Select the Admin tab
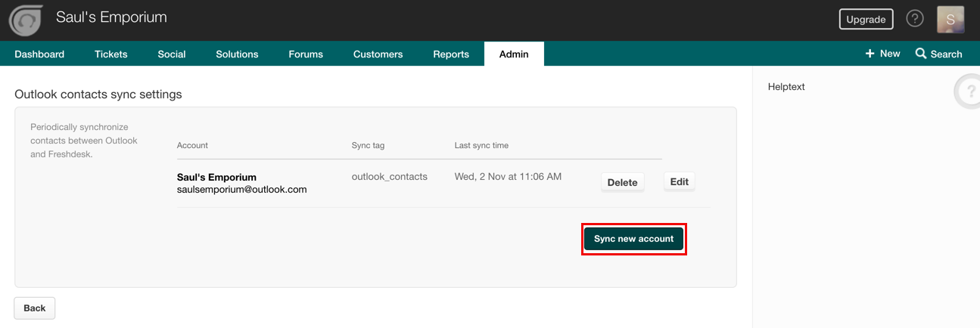Screen dimensions: 980x328 pyautogui.click(x=514, y=54)
